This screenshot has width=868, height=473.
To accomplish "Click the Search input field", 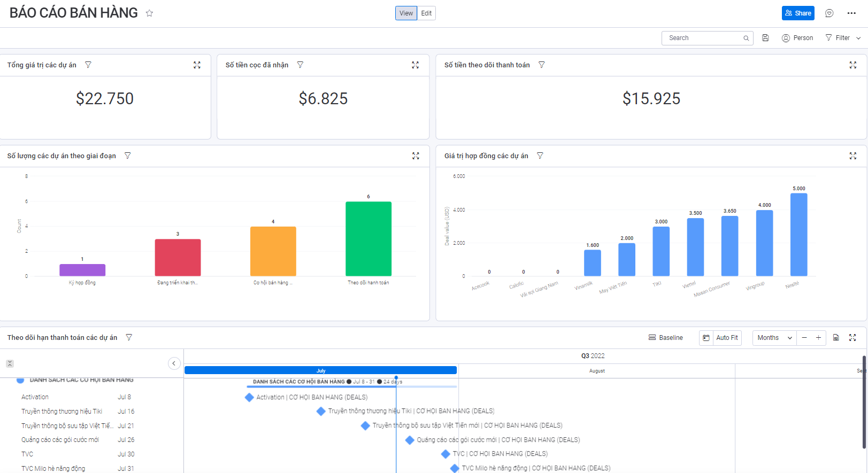I will [x=703, y=38].
